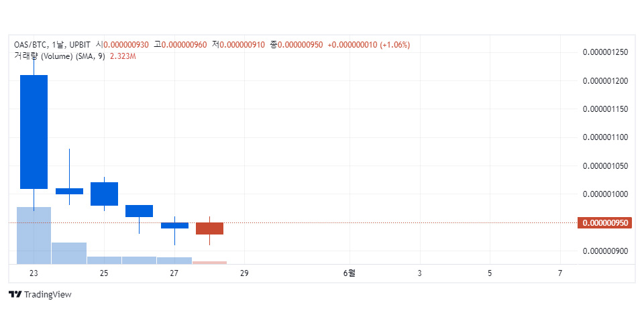
Task: Click date 7 on the time axis
Action: [x=559, y=273]
